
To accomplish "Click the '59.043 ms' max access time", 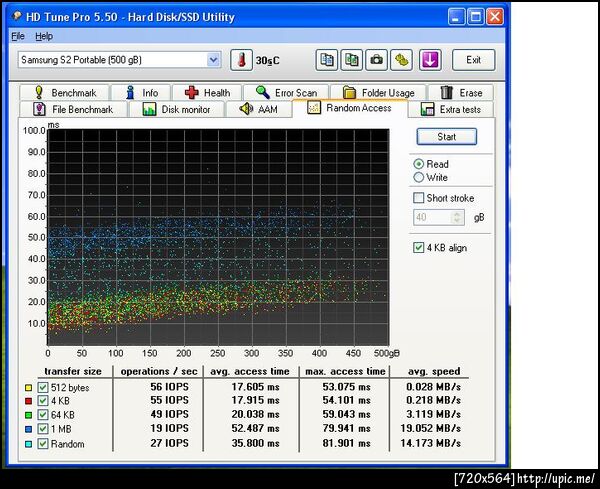I will click(x=346, y=414).
